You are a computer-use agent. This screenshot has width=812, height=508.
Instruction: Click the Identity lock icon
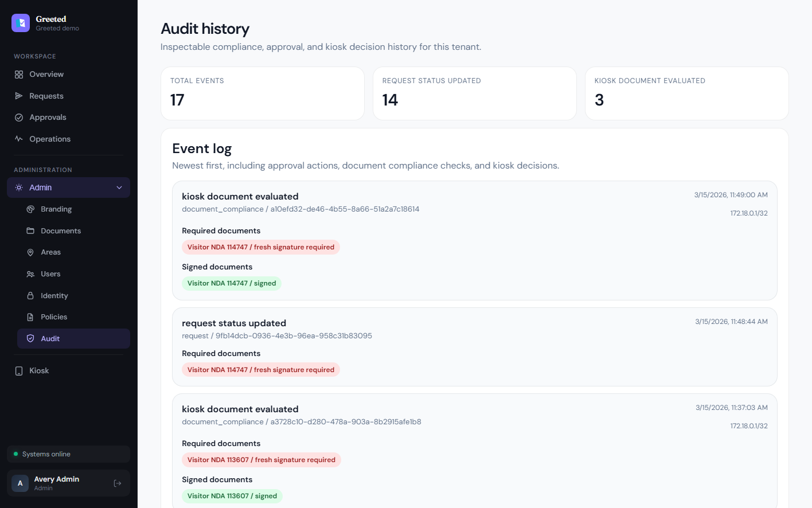coord(31,295)
